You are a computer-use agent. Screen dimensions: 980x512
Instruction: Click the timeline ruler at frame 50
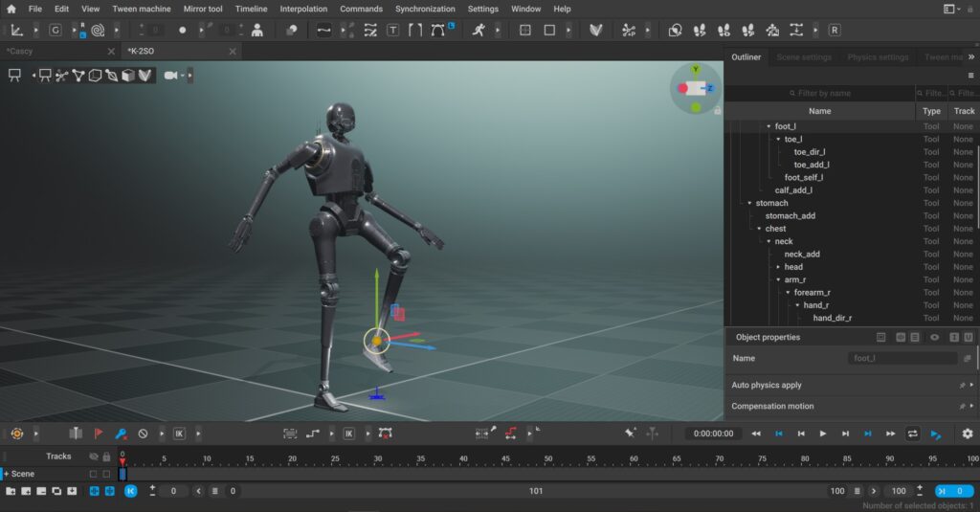(548, 458)
